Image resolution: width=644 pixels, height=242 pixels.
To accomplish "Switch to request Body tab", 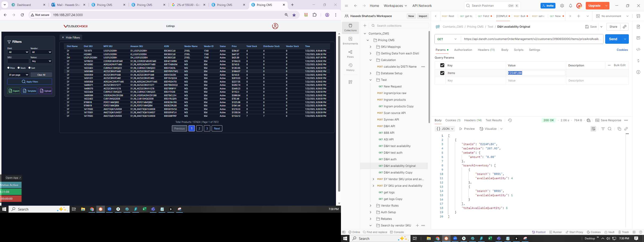I will (x=505, y=50).
